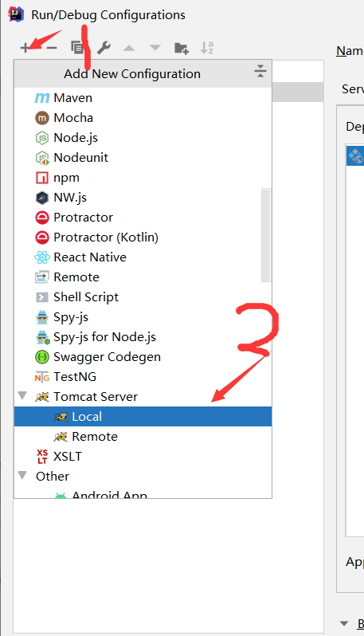
Task: Select the red npm icon
Action: [x=41, y=178]
